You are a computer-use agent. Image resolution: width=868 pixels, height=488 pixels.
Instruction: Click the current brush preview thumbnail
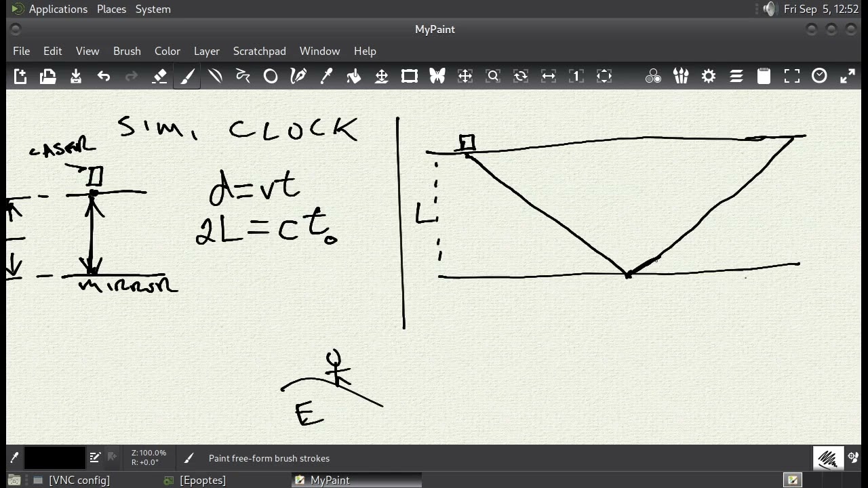[828, 459]
